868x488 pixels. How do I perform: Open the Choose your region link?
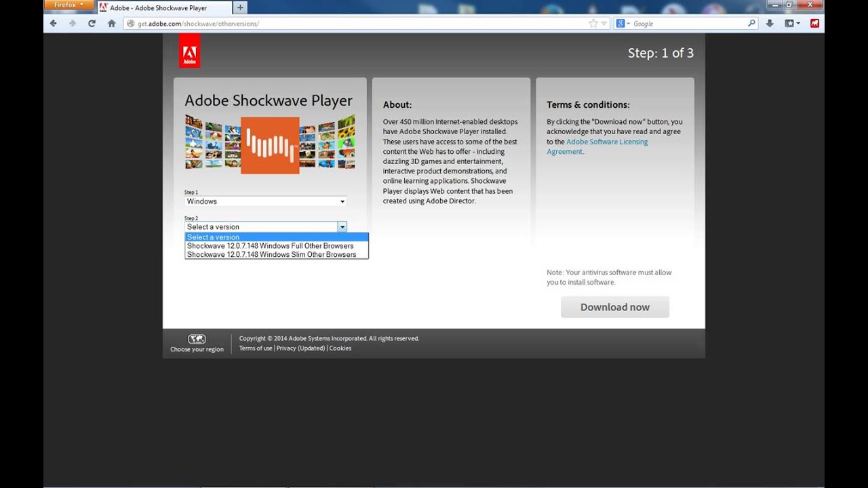click(197, 350)
